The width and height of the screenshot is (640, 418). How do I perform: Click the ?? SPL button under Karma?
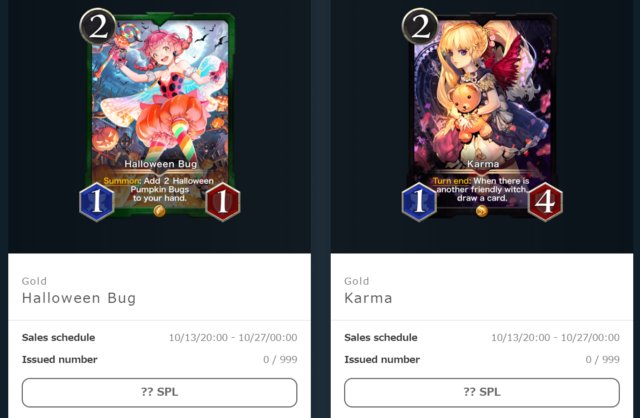click(482, 392)
